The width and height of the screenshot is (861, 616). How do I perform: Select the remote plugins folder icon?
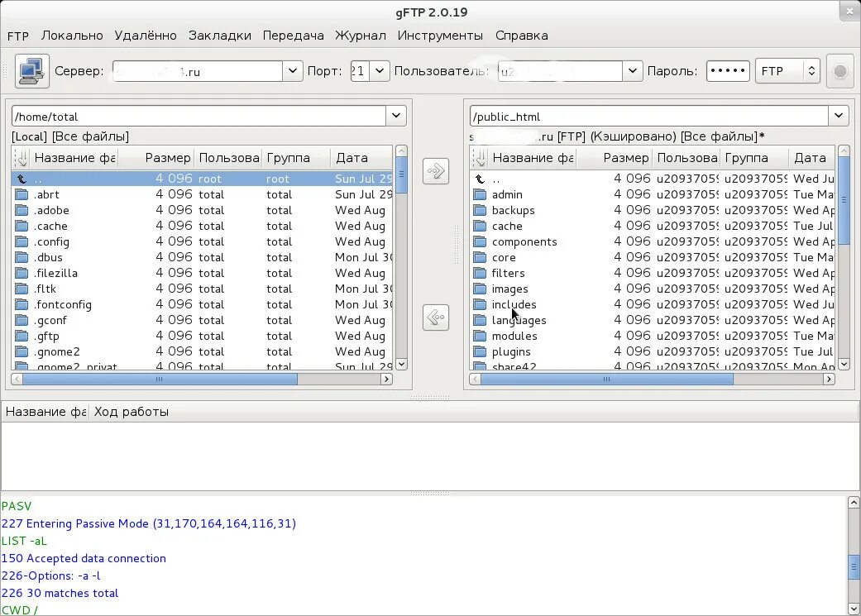click(480, 352)
